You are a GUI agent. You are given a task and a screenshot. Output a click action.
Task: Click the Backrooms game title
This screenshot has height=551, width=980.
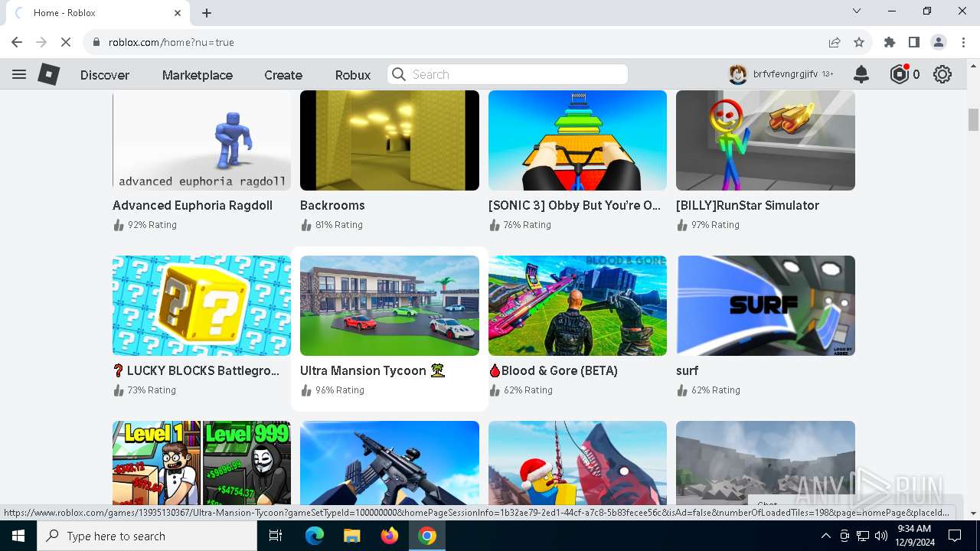coord(332,205)
